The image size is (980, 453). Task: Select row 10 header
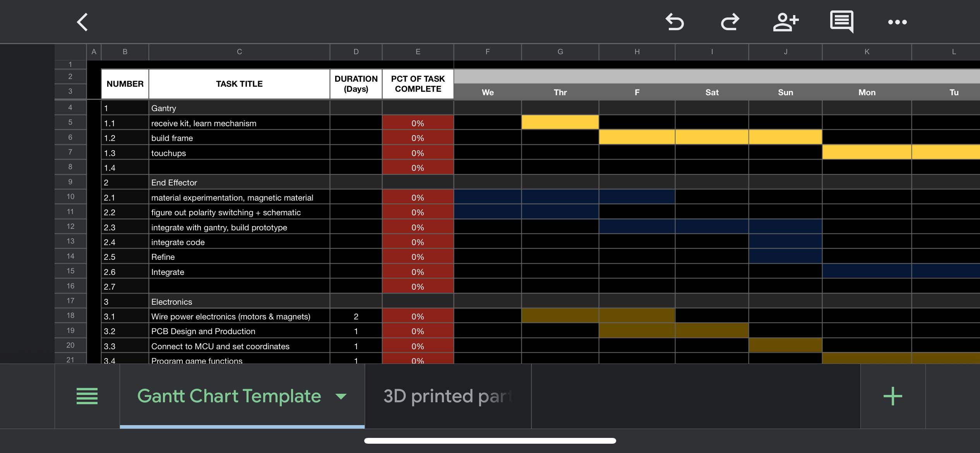(70, 197)
